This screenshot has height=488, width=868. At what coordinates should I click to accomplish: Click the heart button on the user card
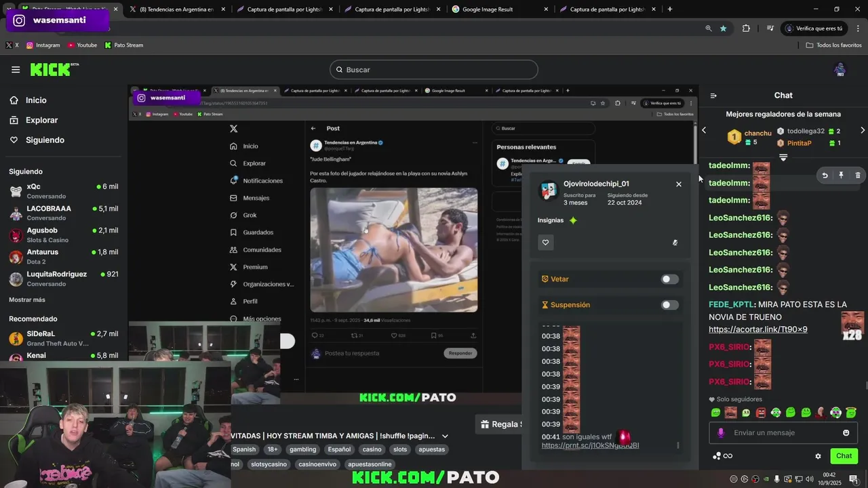pos(545,242)
